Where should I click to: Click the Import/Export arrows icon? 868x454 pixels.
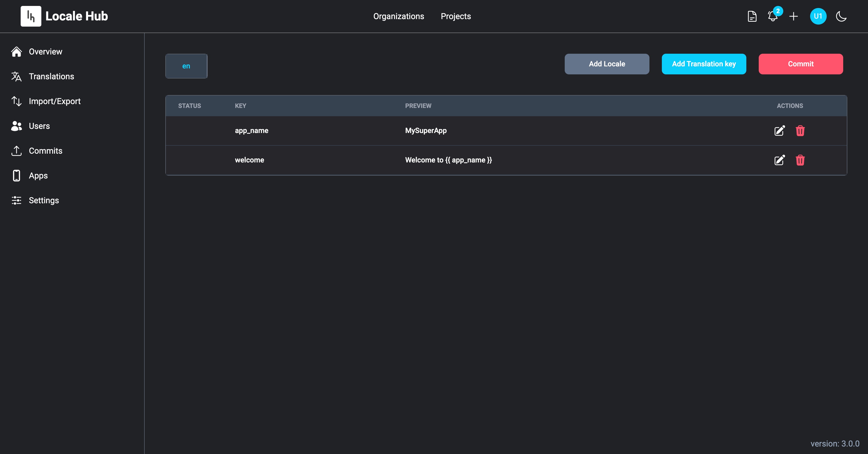(16, 101)
